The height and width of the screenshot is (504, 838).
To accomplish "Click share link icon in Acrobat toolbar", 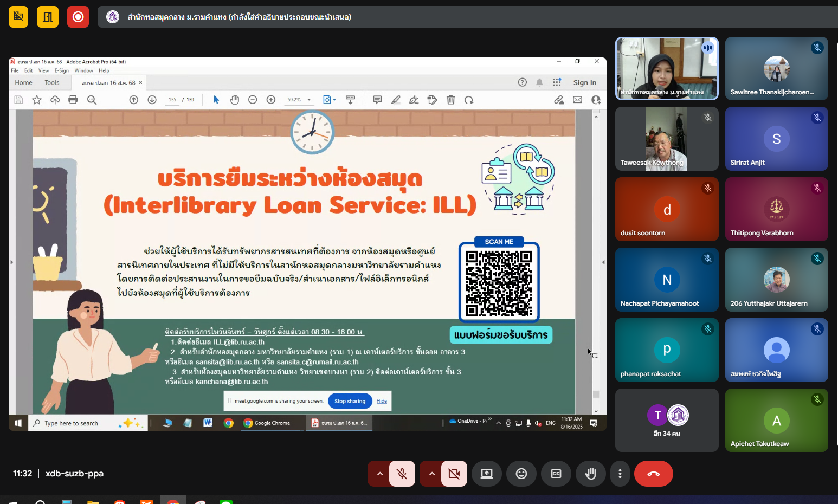I will [x=559, y=100].
